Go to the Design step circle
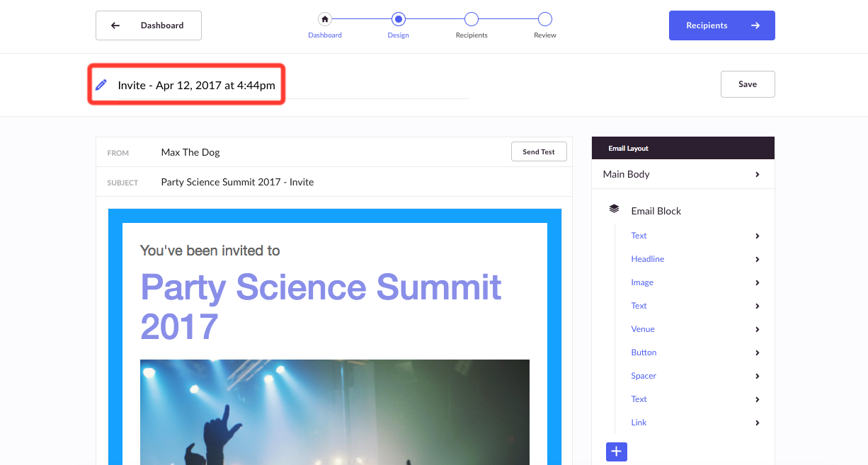The height and width of the screenshot is (465, 868). (x=398, y=19)
